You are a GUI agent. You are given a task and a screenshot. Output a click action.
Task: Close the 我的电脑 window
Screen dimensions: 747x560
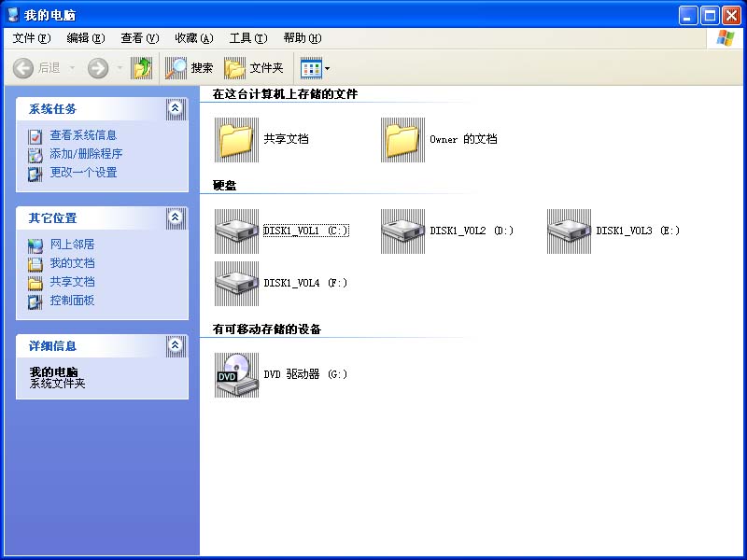pos(731,15)
